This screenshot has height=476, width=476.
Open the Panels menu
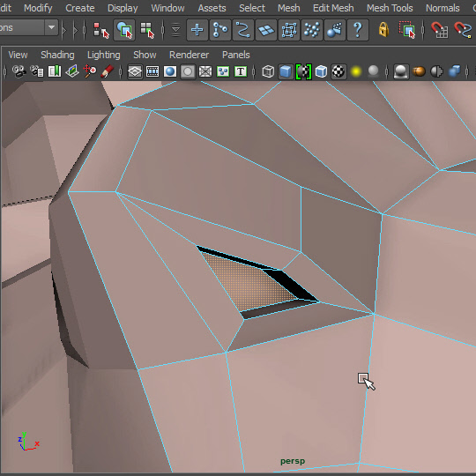(x=236, y=55)
